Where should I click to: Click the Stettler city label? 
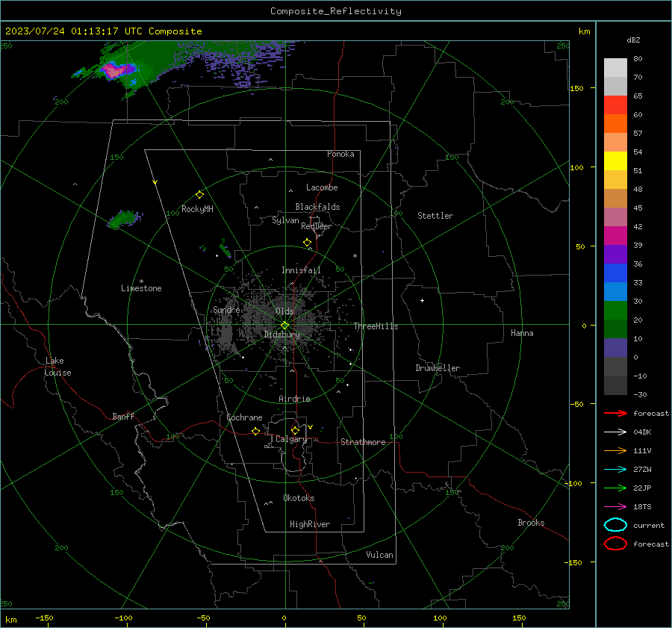(x=435, y=216)
